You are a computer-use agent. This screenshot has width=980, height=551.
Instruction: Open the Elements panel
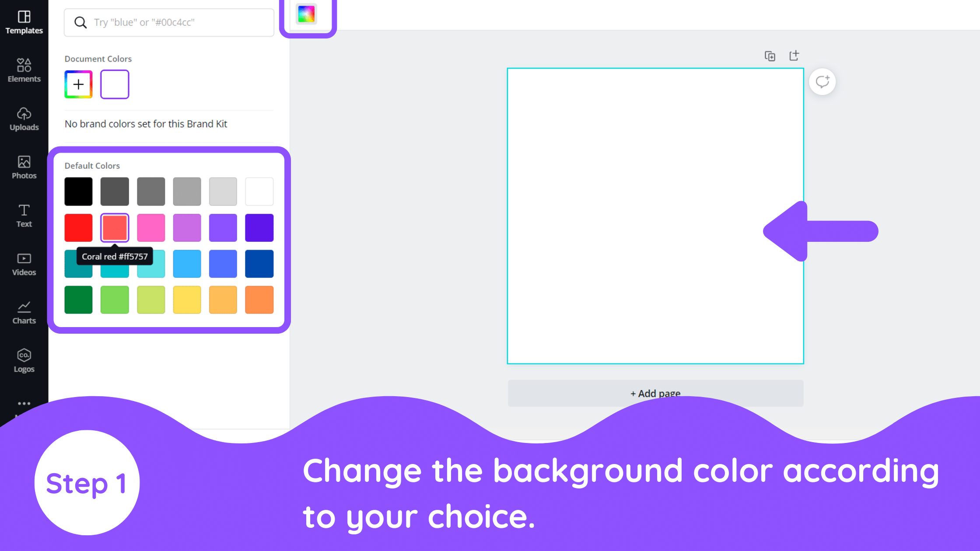[24, 69]
